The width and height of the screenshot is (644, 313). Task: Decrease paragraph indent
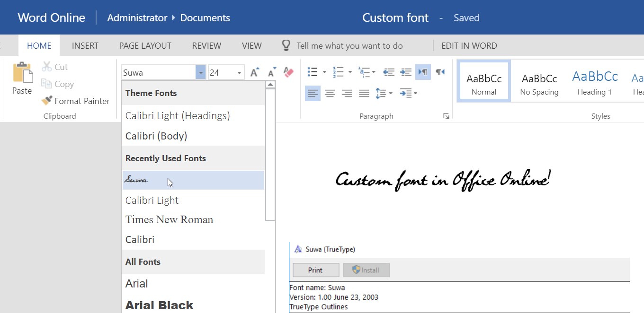click(389, 72)
